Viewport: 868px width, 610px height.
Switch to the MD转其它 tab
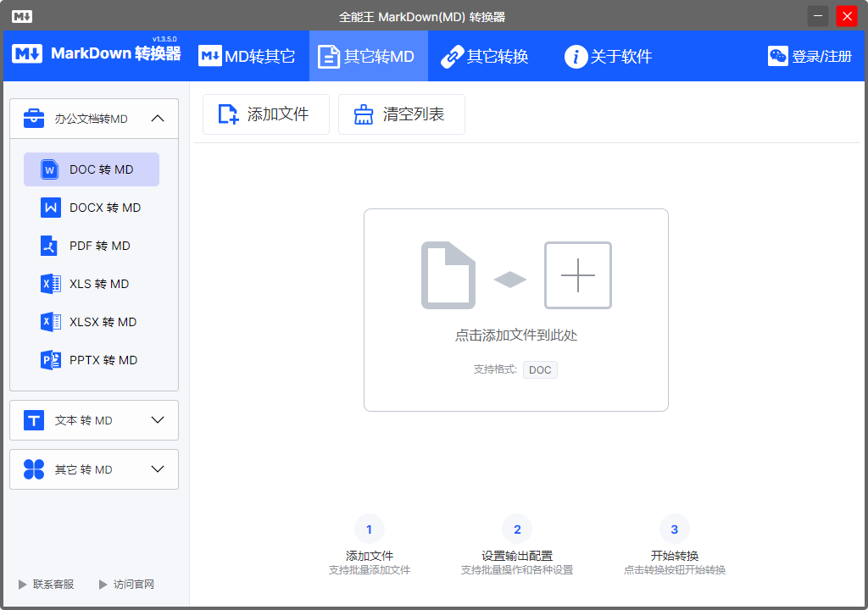[247, 56]
